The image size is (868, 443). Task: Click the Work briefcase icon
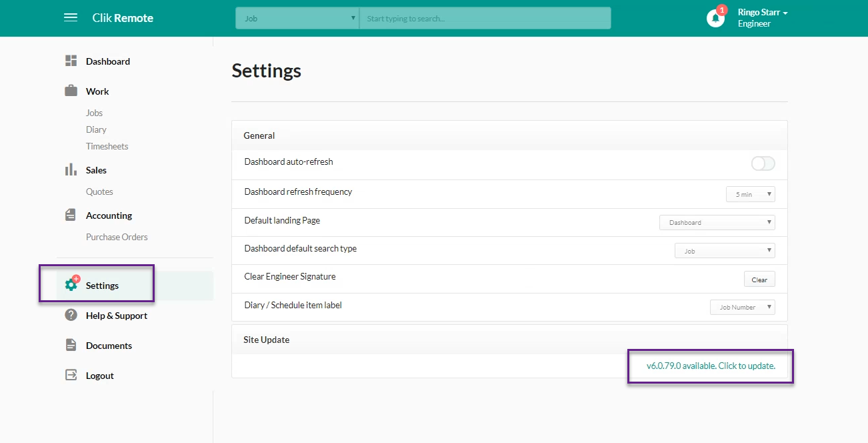point(71,91)
